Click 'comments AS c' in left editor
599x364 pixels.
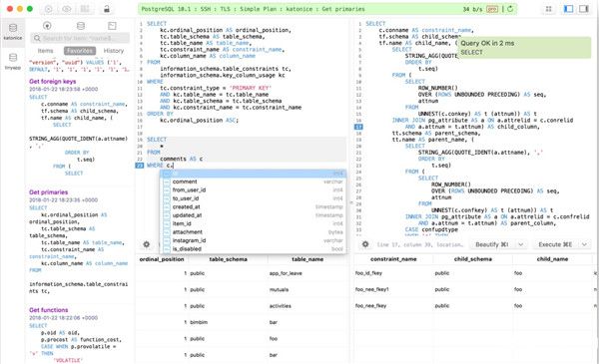coord(181,159)
